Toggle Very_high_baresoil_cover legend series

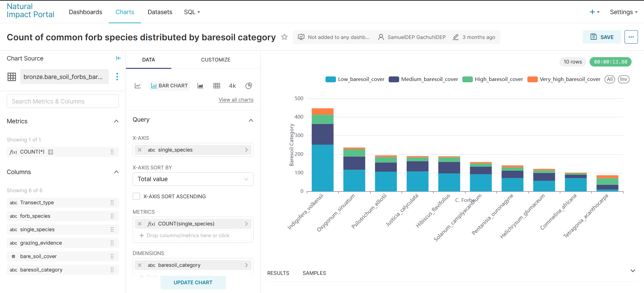564,79
